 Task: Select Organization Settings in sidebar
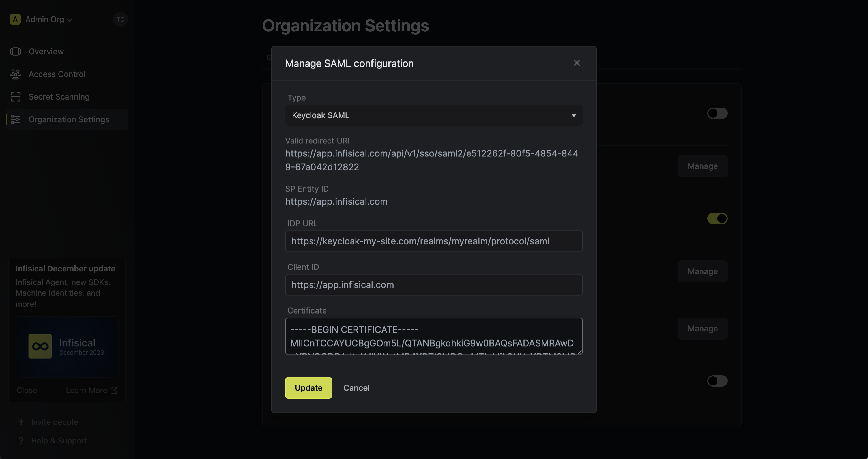[x=67, y=119]
